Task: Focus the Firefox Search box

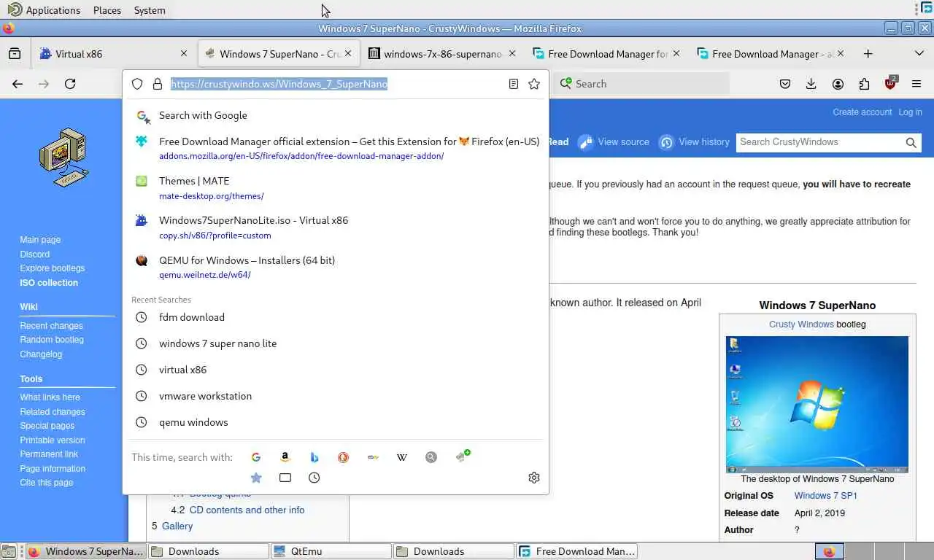Action: pyautogui.click(x=642, y=84)
